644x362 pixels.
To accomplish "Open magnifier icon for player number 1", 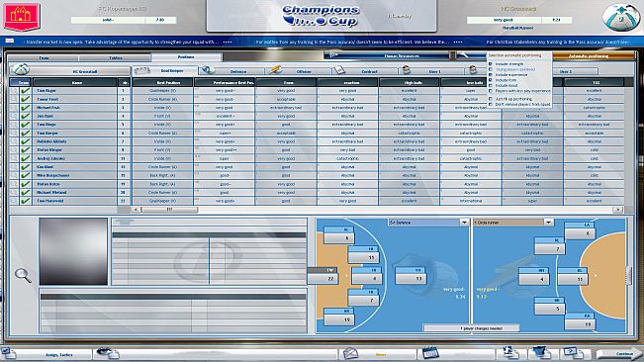I will tap(14, 91).
